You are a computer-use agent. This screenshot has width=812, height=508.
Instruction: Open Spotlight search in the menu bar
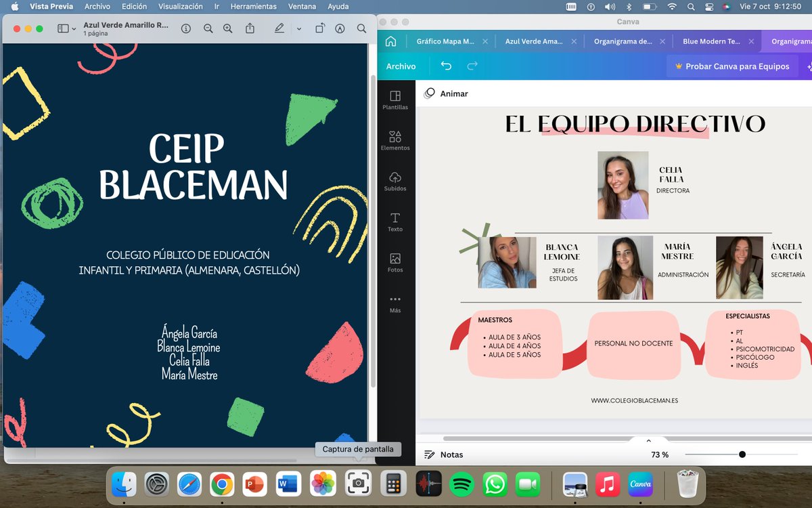pyautogui.click(x=691, y=7)
